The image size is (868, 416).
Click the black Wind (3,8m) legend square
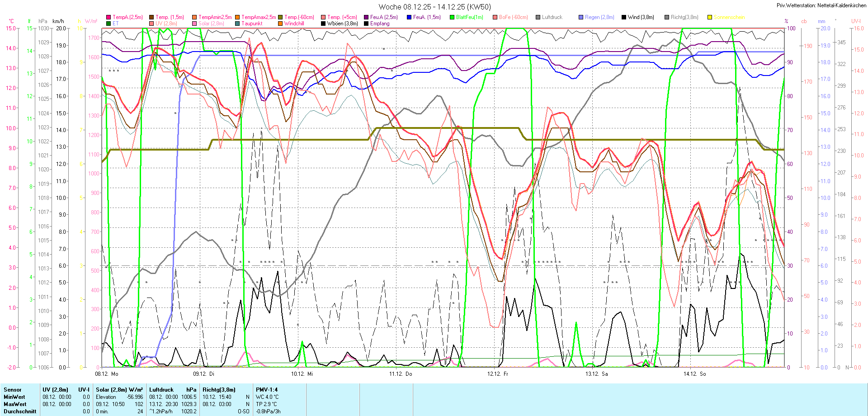[624, 17]
